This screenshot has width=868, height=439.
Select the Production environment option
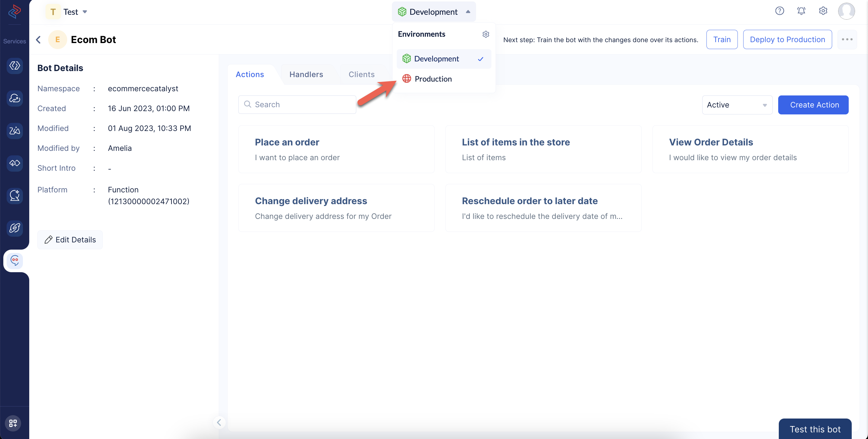point(433,78)
